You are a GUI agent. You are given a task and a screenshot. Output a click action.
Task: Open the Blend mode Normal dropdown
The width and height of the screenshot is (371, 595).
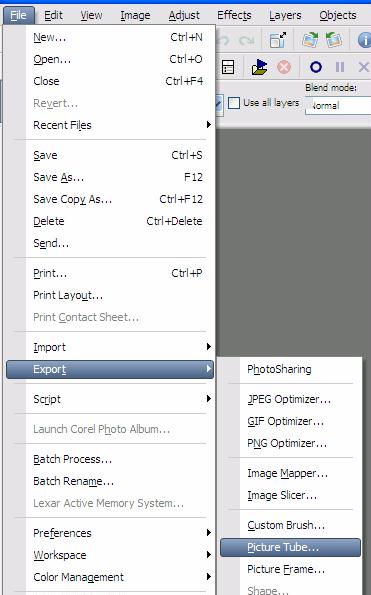coord(338,105)
